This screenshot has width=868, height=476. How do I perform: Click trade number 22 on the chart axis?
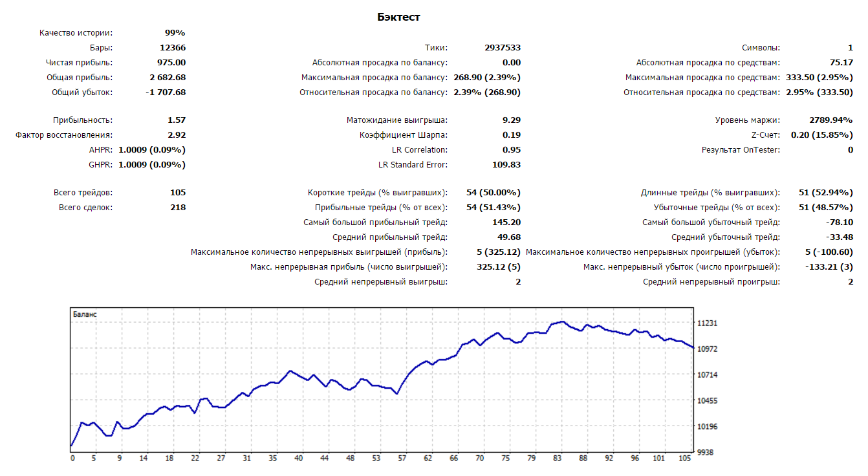(195, 459)
